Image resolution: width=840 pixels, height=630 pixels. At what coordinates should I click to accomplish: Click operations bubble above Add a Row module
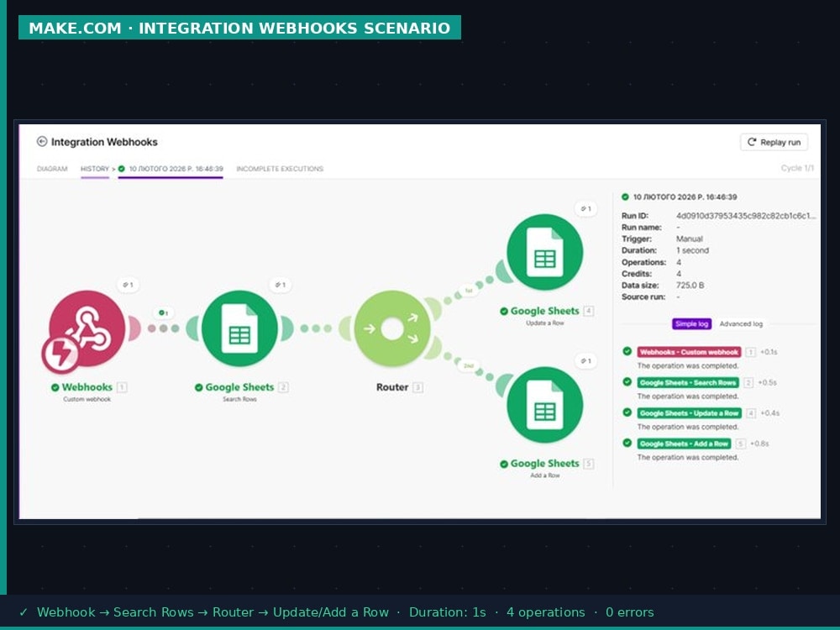click(585, 361)
